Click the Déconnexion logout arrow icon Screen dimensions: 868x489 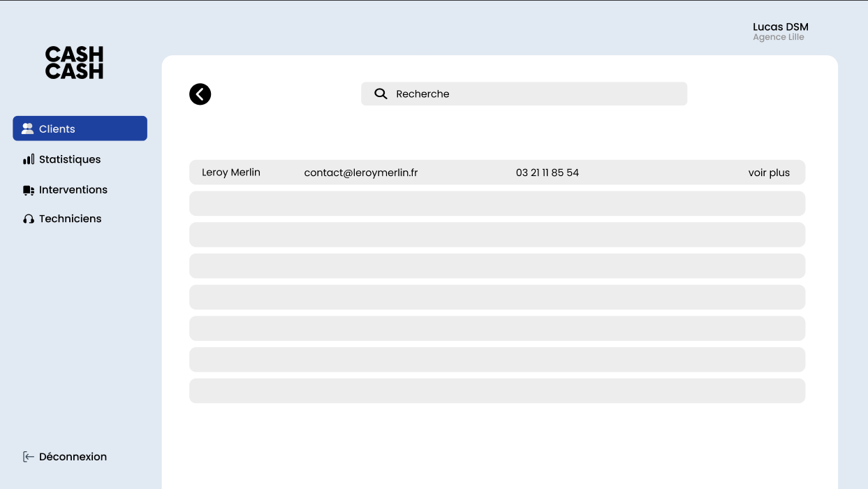pos(29,457)
